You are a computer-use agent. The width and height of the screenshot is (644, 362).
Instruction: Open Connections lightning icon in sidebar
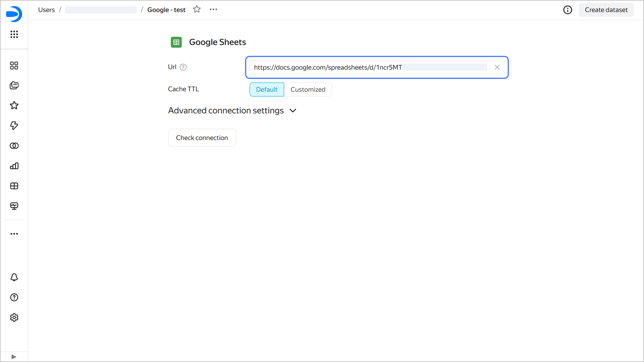tap(14, 125)
